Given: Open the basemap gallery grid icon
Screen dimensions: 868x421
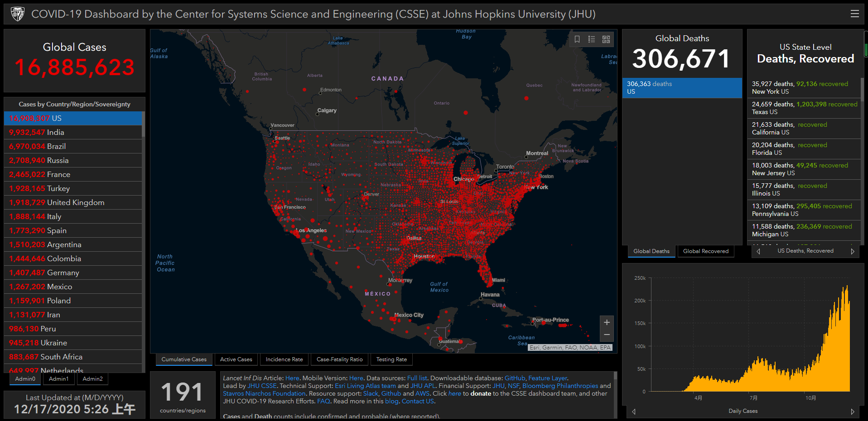Looking at the screenshot, I should pyautogui.click(x=606, y=39).
